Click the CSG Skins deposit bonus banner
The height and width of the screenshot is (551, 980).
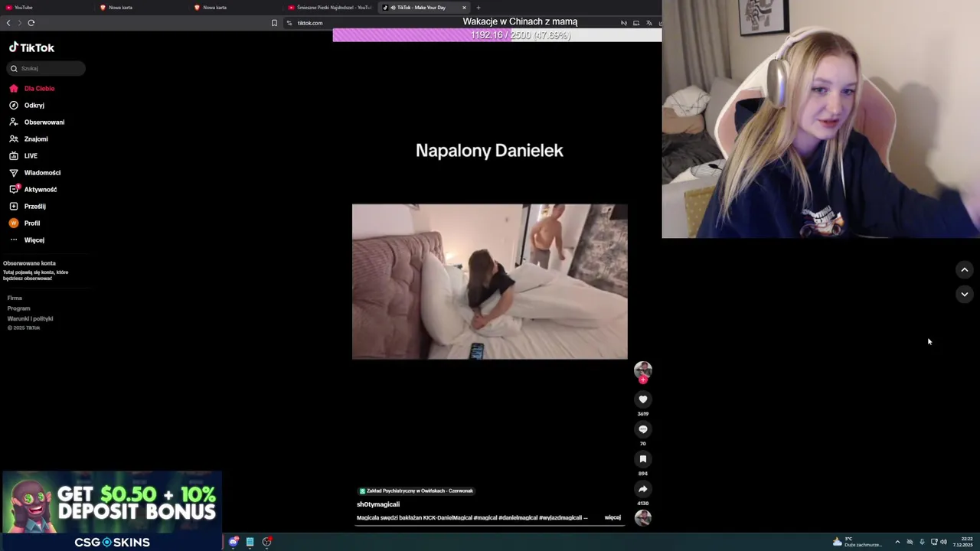(112, 511)
